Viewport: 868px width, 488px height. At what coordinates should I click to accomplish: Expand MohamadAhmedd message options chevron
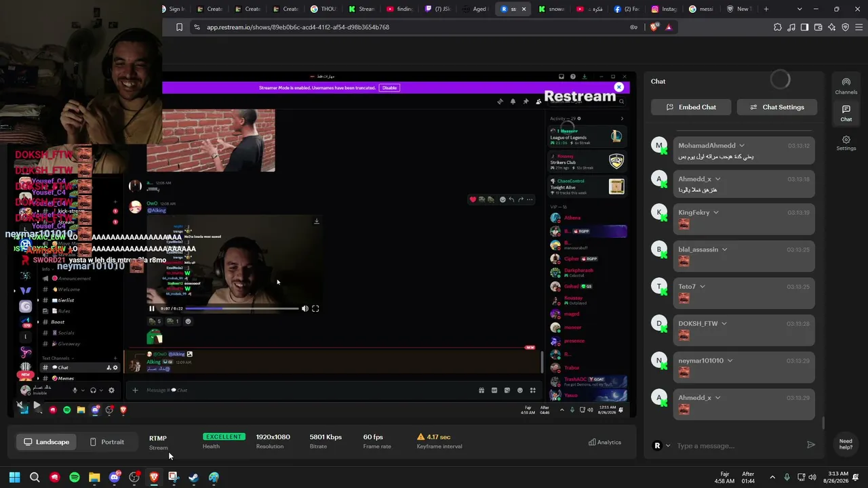[742, 146]
